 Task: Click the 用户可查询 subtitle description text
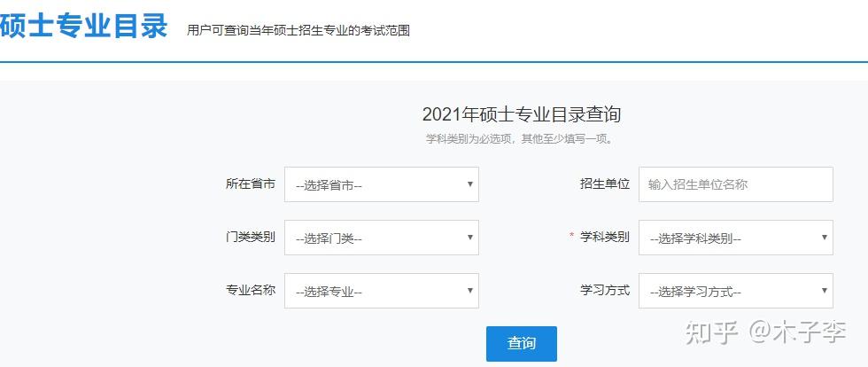pyautogui.click(x=298, y=30)
